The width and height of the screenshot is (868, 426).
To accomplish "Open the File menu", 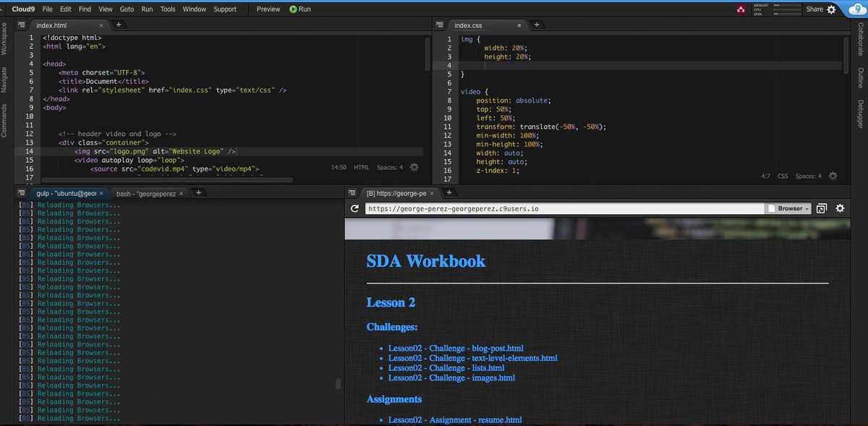I will tap(48, 9).
